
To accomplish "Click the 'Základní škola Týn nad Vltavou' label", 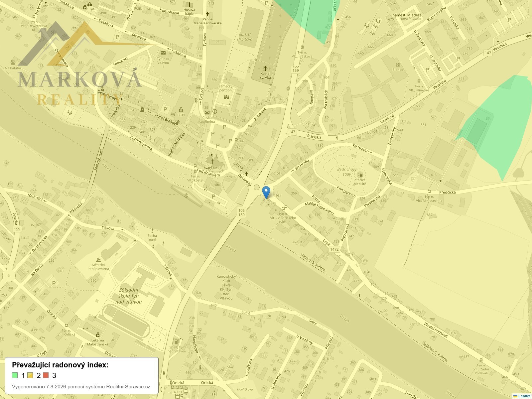I will tap(128, 296).
